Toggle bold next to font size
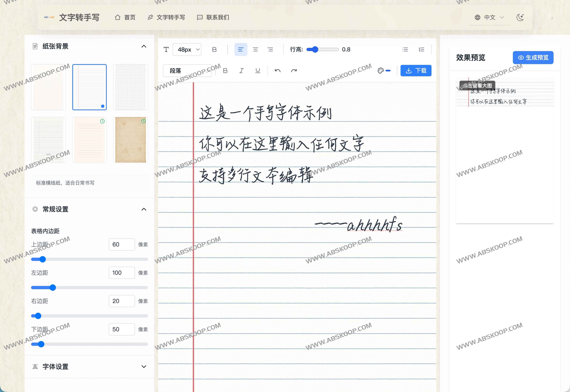 pos(214,50)
